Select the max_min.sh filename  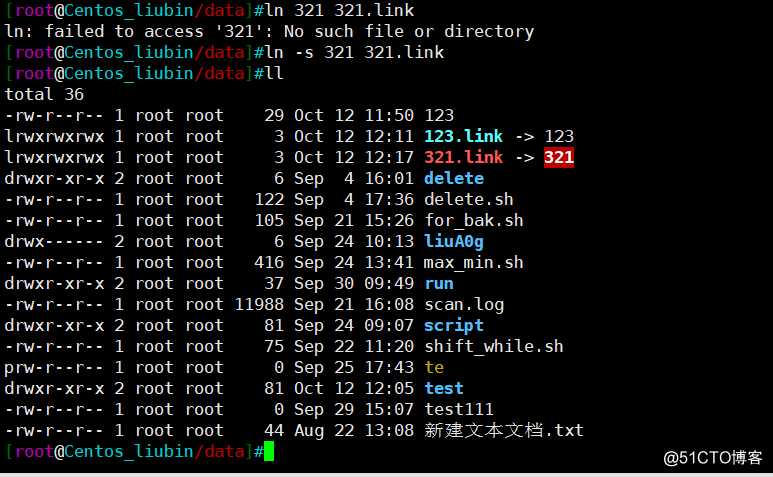click(x=474, y=262)
